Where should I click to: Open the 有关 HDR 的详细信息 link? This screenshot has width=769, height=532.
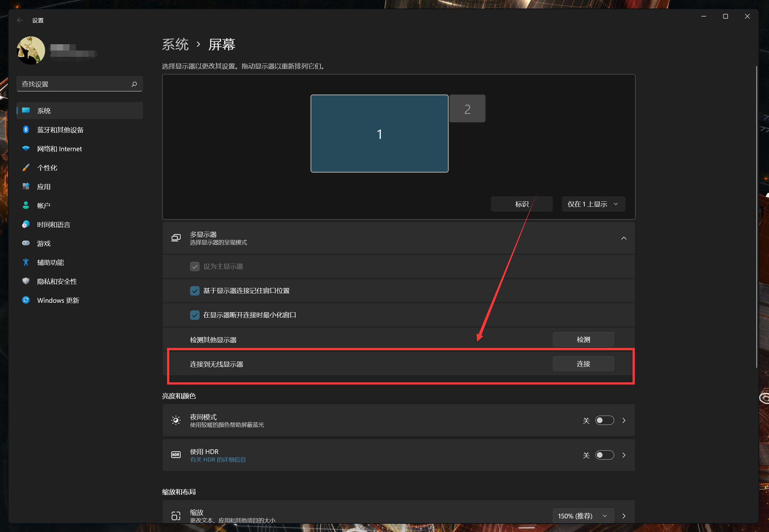point(218,459)
